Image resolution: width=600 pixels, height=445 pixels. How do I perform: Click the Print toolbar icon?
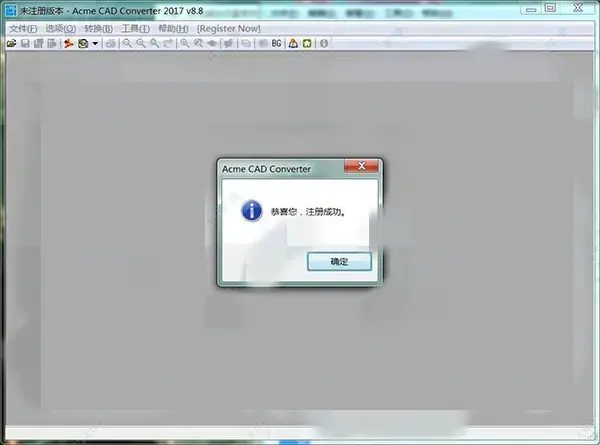111,44
